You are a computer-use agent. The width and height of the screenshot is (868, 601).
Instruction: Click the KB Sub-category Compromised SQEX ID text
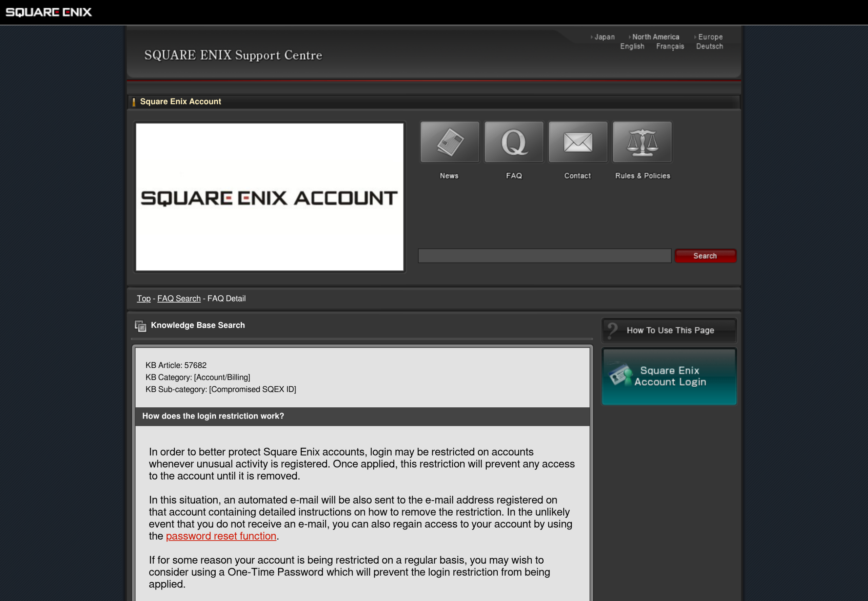click(x=221, y=389)
